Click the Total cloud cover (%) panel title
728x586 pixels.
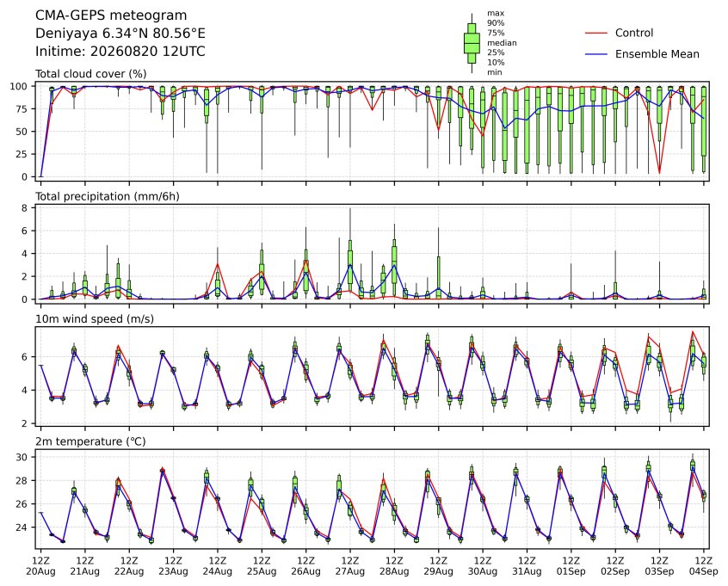click(x=91, y=74)
